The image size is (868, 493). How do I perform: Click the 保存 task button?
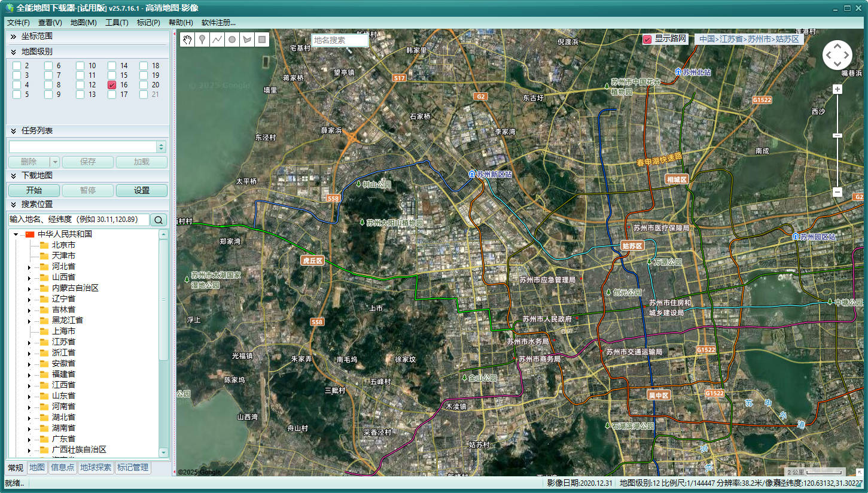pyautogui.click(x=88, y=162)
